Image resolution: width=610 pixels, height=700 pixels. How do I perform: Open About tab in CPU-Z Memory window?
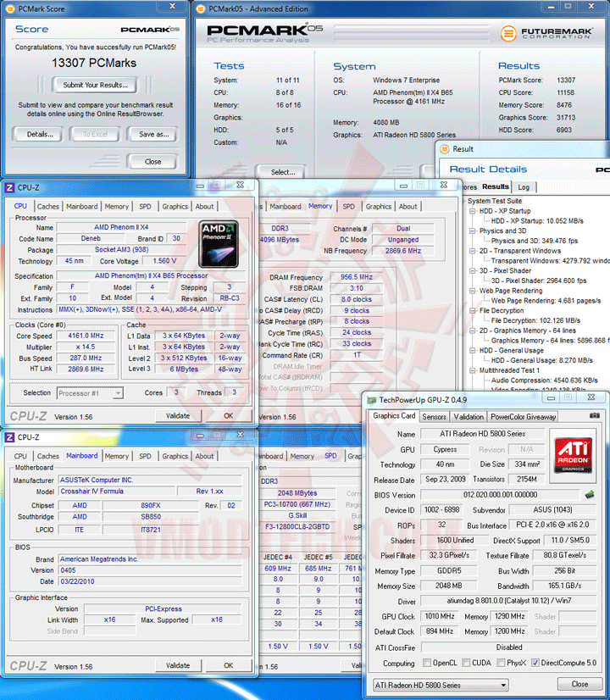[408, 207]
